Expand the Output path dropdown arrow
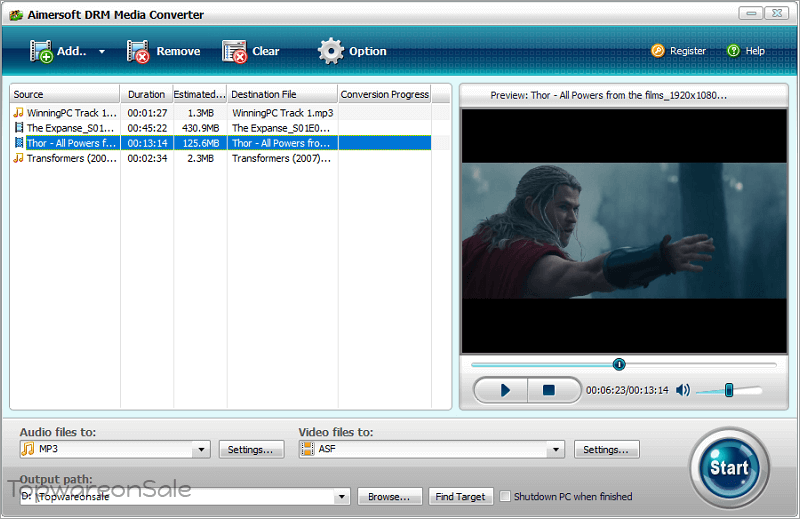Viewport: 800px width, 519px height. 342,497
